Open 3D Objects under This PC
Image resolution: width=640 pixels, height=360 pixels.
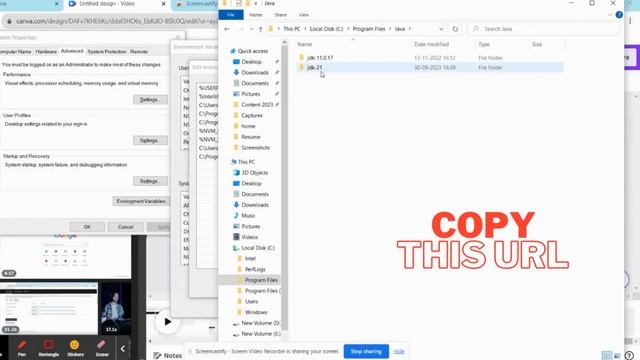(x=254, y=173)
